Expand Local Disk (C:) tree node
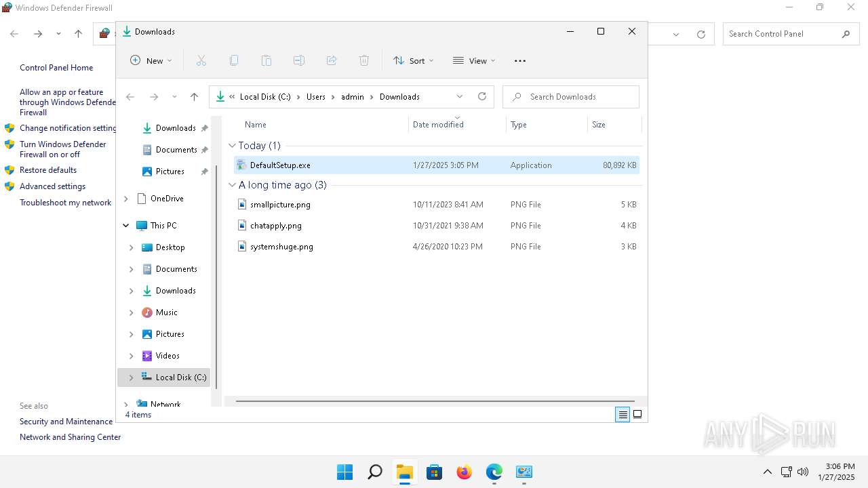868x488 pixels. tap(132, 378)
